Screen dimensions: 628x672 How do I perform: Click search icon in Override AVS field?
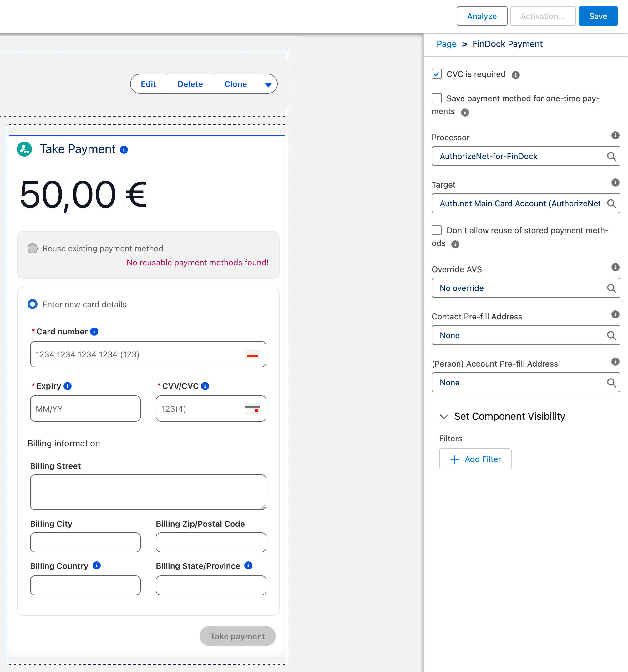point(611,288)
